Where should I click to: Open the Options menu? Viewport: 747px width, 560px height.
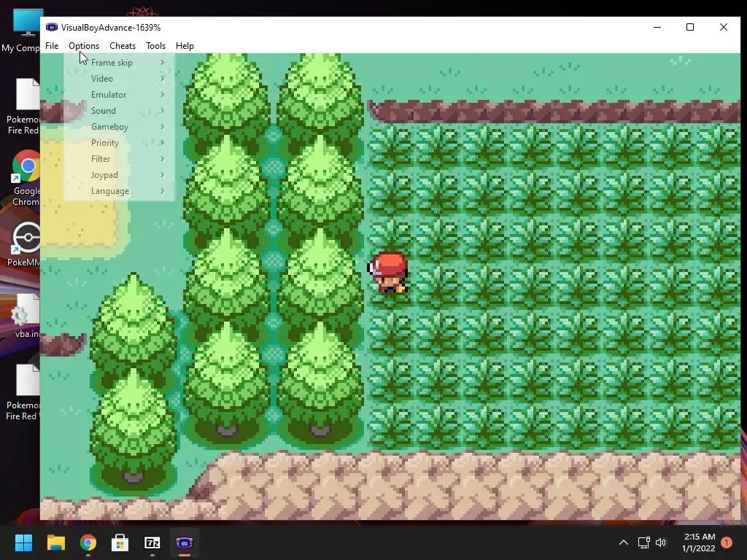coord(84,46)
